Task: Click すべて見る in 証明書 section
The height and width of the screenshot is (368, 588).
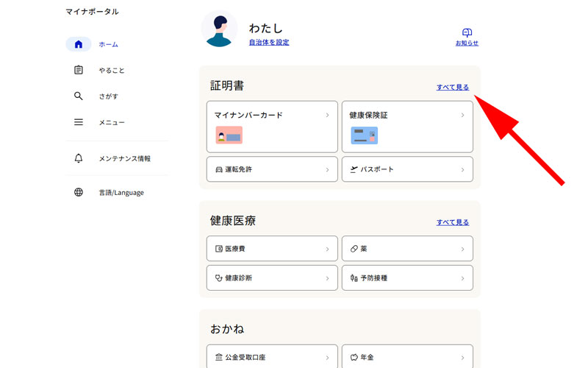Action: click(x=453, y=87)
